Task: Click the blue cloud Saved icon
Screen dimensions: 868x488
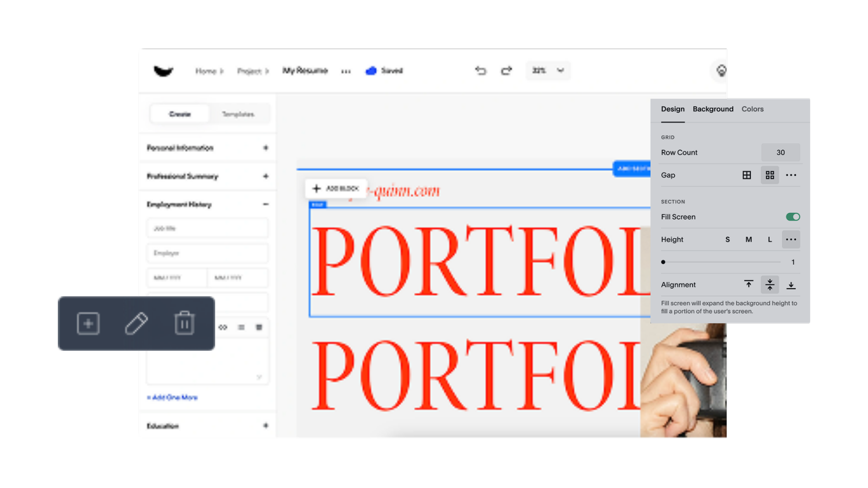Action: [x=372, y=71]
